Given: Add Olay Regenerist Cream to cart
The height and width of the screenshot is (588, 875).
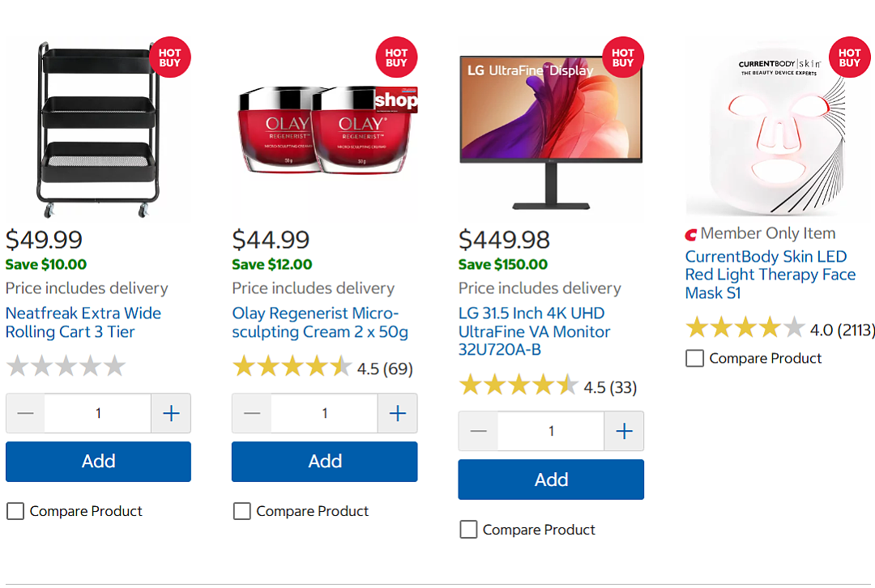Looking at the screenshot, I should (x=325, y=462).
